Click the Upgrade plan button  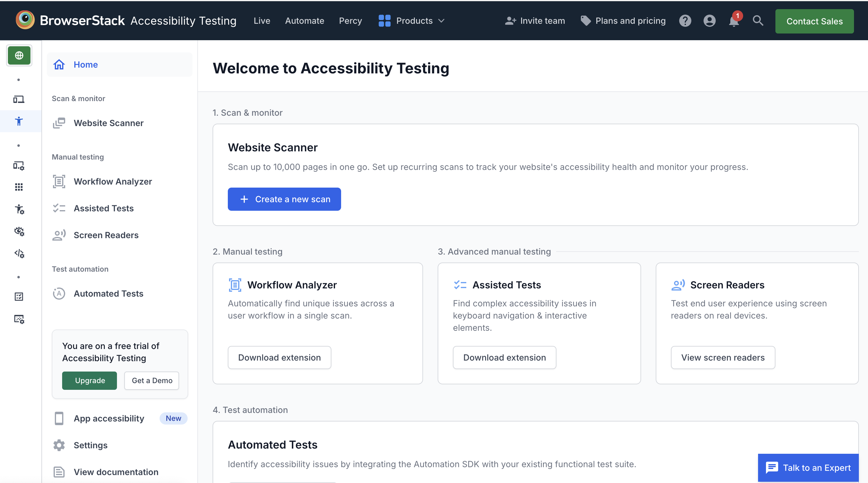[89, 379]
